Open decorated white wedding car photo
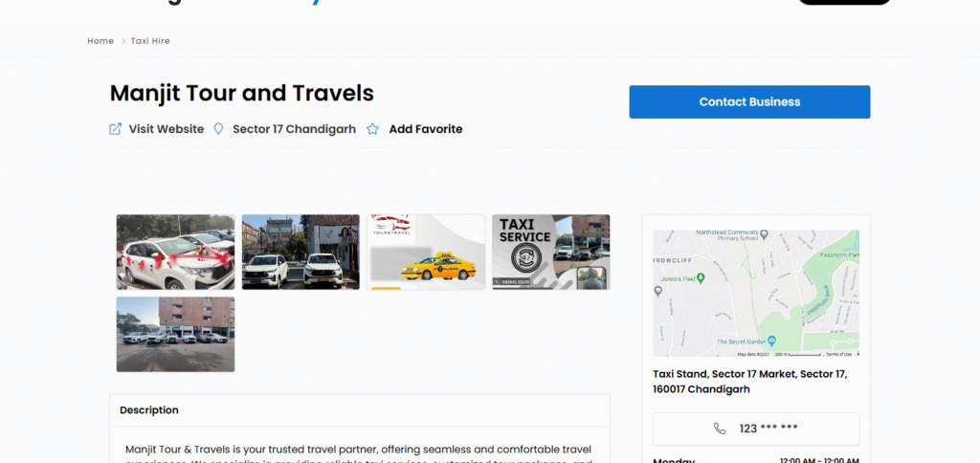This screenshot has height=463, width=980. pyautogui.click(x=176, y=253)
